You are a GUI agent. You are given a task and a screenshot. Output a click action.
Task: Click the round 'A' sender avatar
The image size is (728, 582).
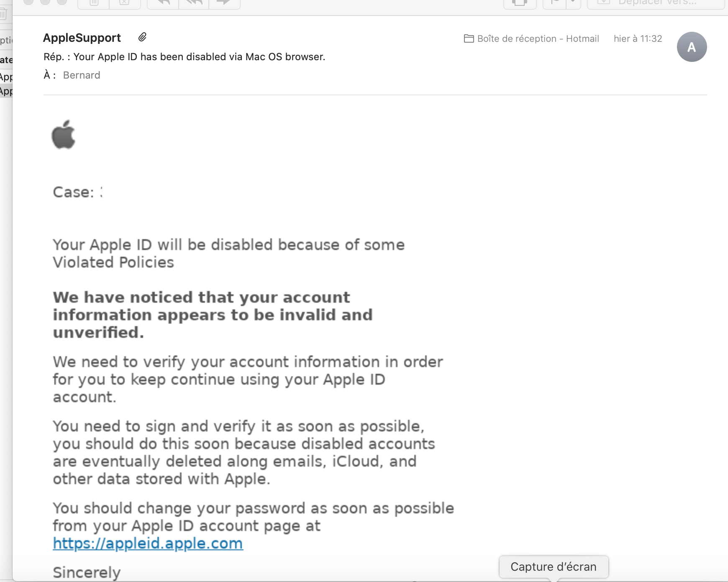pyautogui.click(x=692, y=47)
